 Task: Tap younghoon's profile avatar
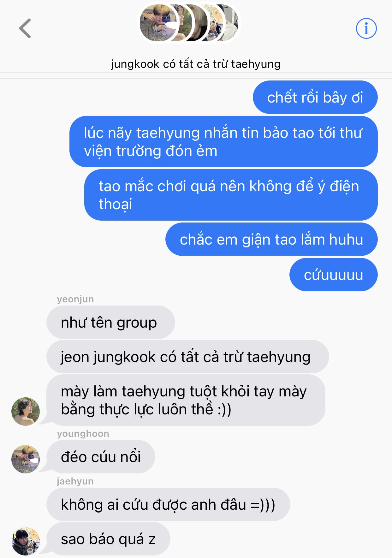pos(26,459)
